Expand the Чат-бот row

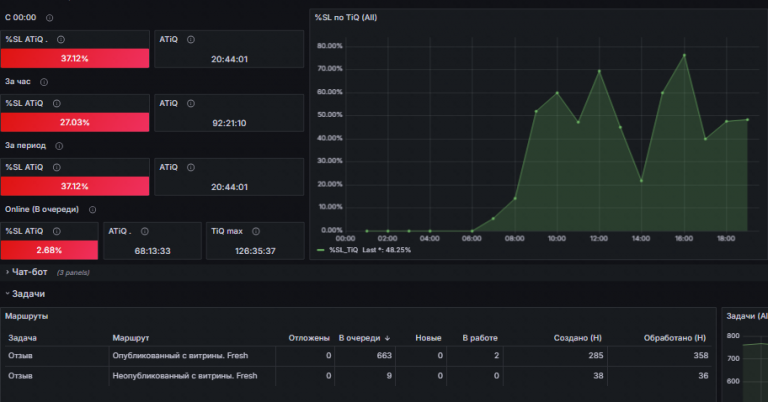point(7,272)
